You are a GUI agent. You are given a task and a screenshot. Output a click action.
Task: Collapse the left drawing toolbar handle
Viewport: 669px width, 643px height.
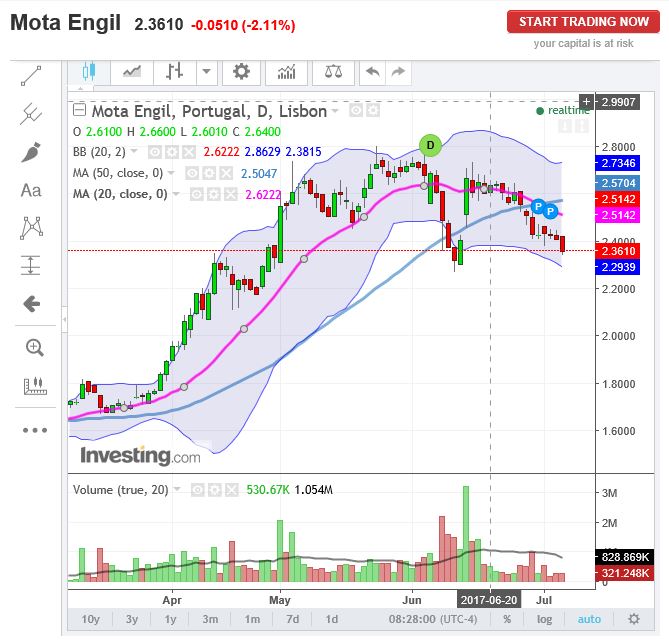(64, 319)
